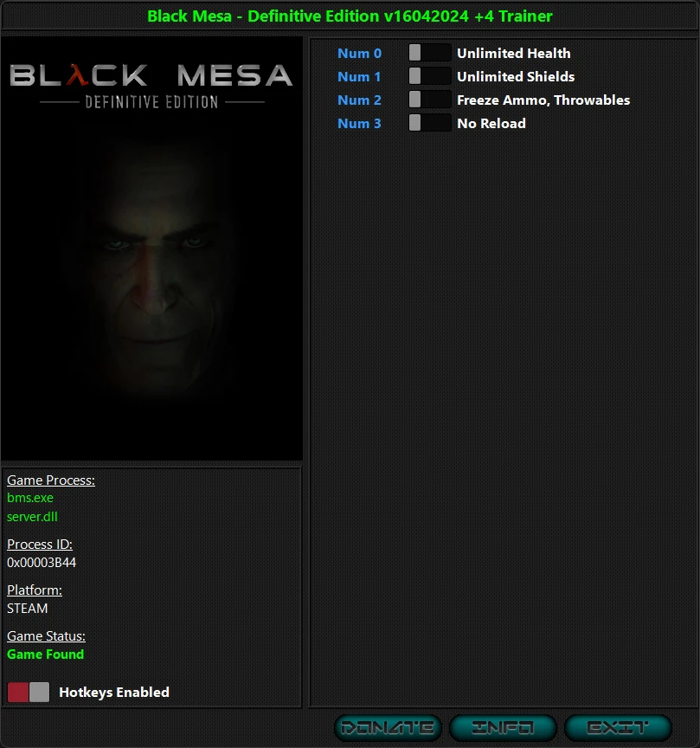Select the server.dll entry
Screen dimensions: 700x748
point(32,517)
